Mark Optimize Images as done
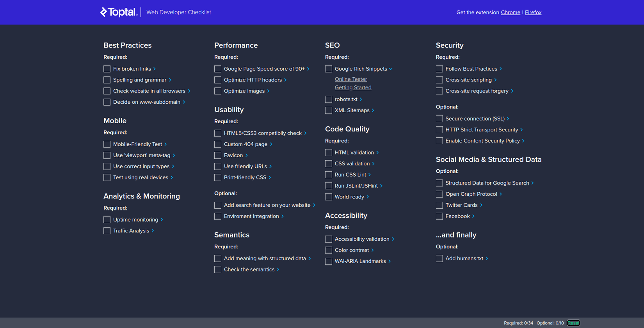This screenshot has height=328, width=644. tap(218, 91)
